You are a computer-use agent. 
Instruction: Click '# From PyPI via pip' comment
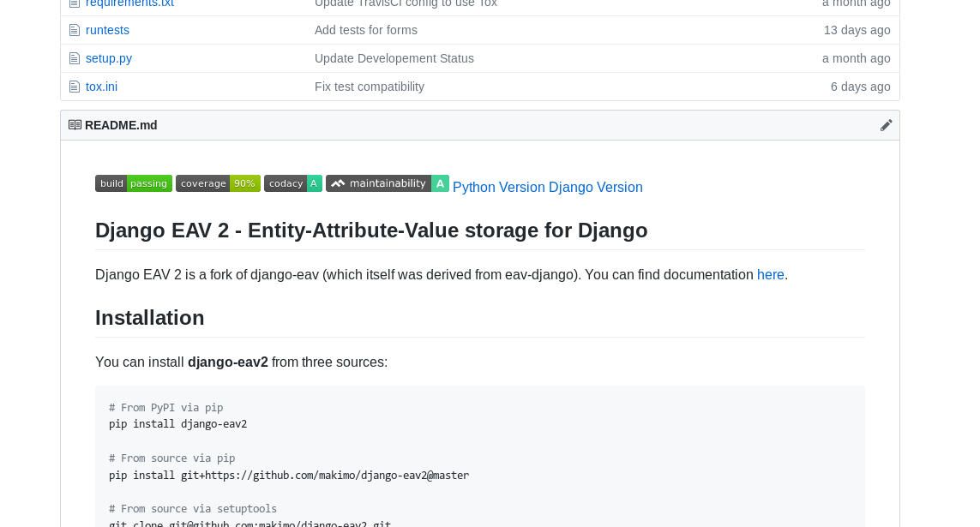tap(165, 407)
